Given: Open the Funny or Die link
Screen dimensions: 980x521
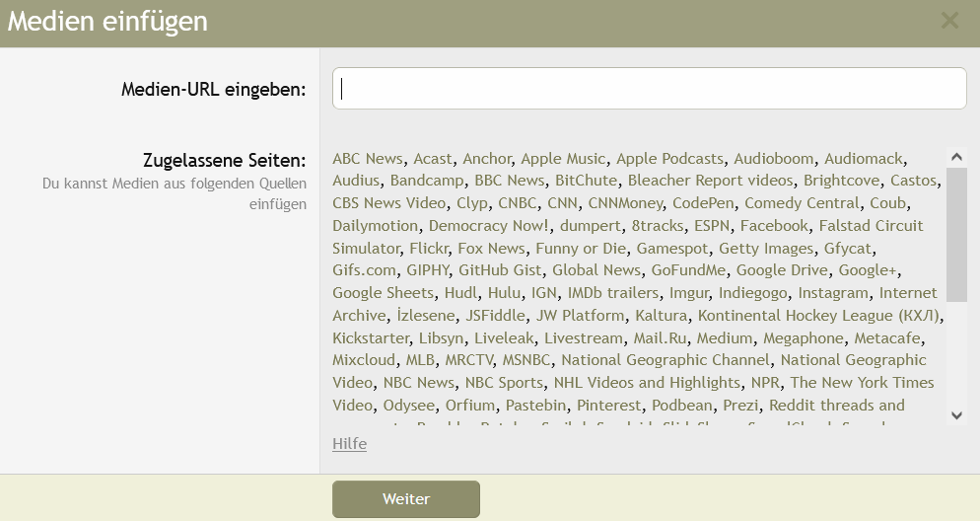Looking at the screenshot, I should pyautogui.click(x=581, y=248).
